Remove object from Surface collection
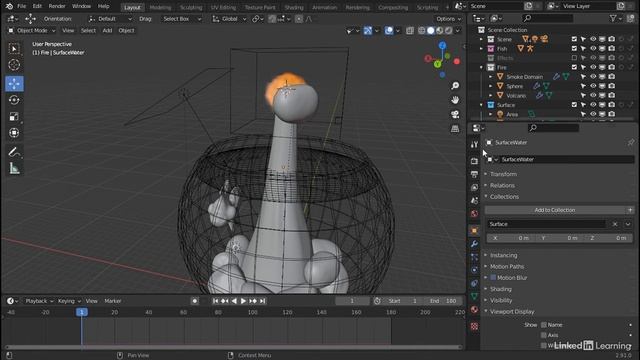640x360 pixels. (x=615, y=224)
